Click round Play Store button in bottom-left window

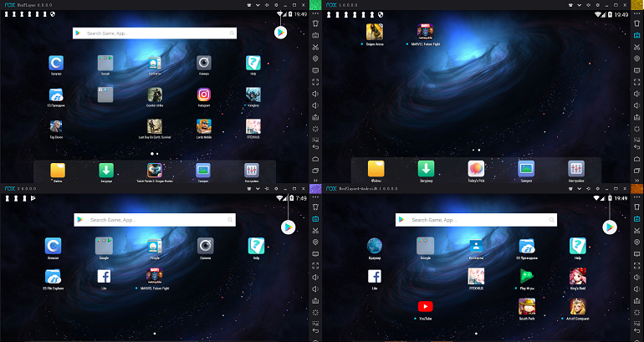click(288, 227)
